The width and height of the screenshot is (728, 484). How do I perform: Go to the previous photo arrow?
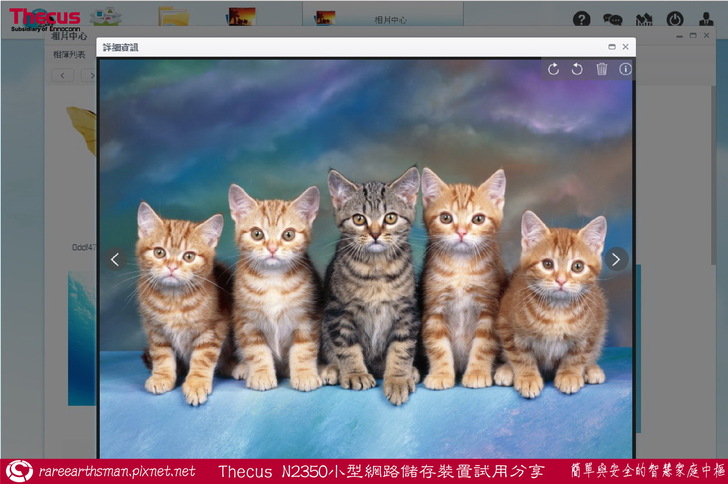(x=115, y=259)
